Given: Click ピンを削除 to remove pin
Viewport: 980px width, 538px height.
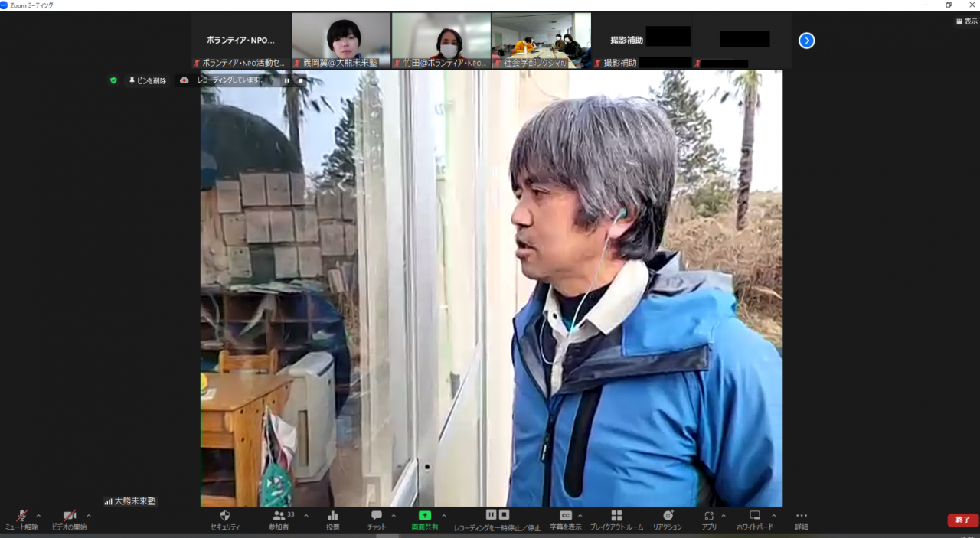Looking at the screenshot, I should pyautogui.click(x=148, y=80).
